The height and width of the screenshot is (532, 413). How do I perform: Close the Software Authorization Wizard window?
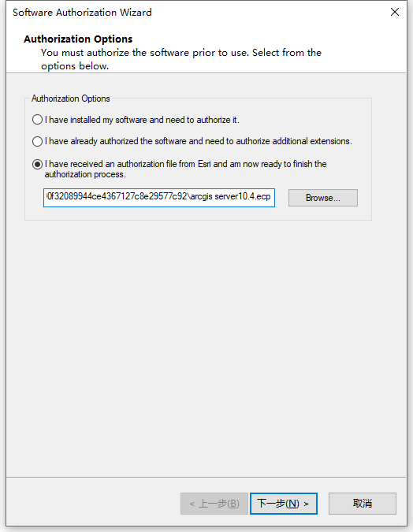point(395,12)
